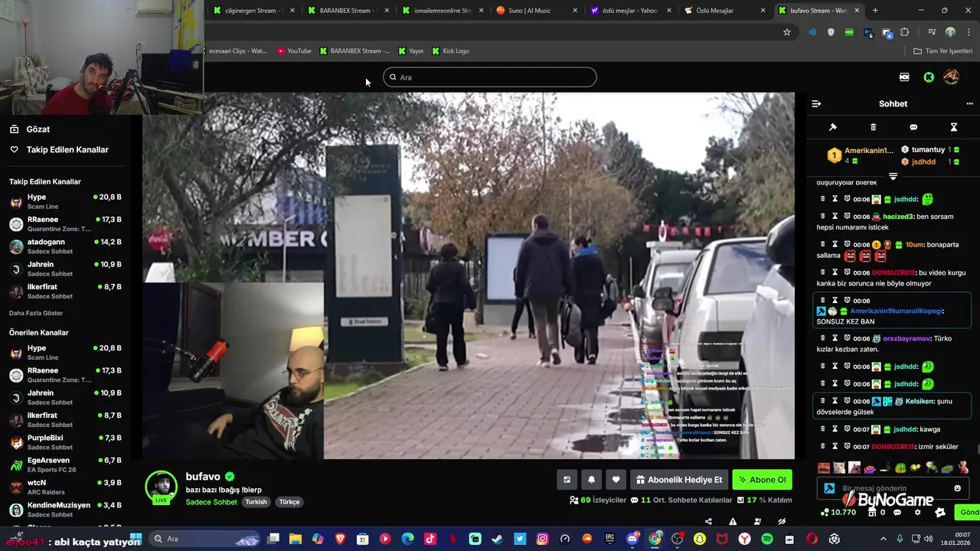This screenshot has width=980, height=551.
Task: Click the Kick green K icon in header
Action: pos(929,77)
